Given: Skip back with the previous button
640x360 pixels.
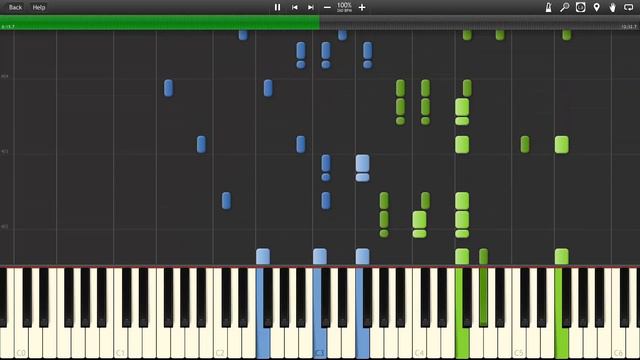Looking at the screenshot, I should tap(294, 7).
